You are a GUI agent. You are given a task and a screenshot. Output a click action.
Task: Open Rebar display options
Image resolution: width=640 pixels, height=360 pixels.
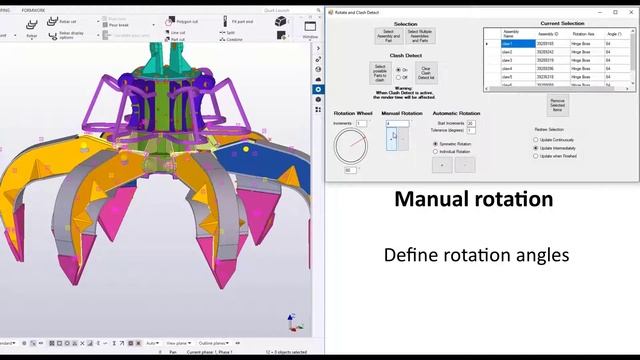pyautogui.click(x=65, y=36)
